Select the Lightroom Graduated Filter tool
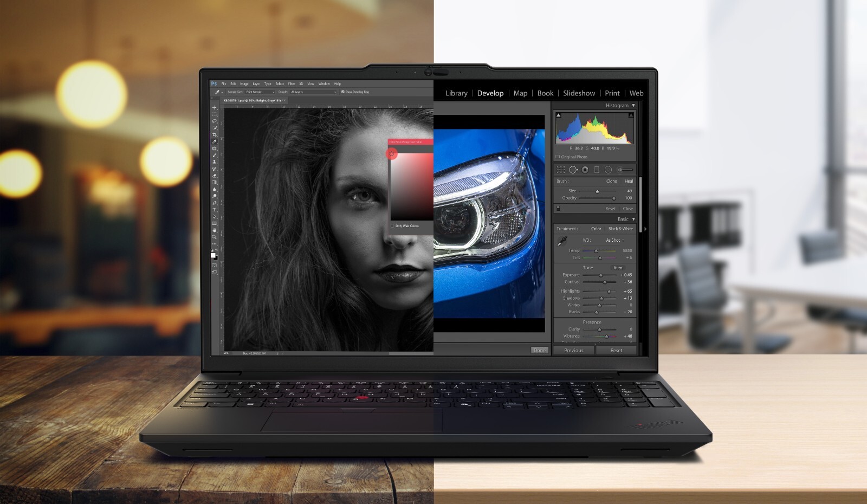 pos(597,170)
